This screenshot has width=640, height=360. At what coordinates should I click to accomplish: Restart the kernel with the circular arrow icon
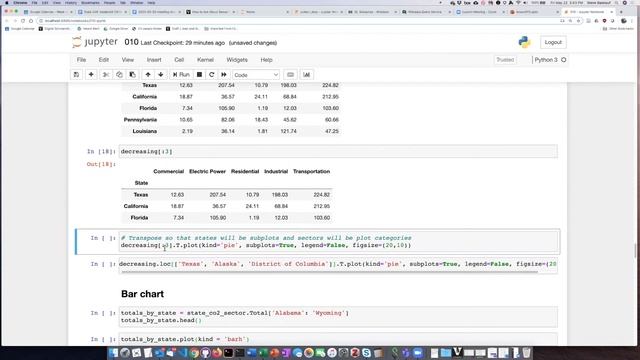pos(211,75)
